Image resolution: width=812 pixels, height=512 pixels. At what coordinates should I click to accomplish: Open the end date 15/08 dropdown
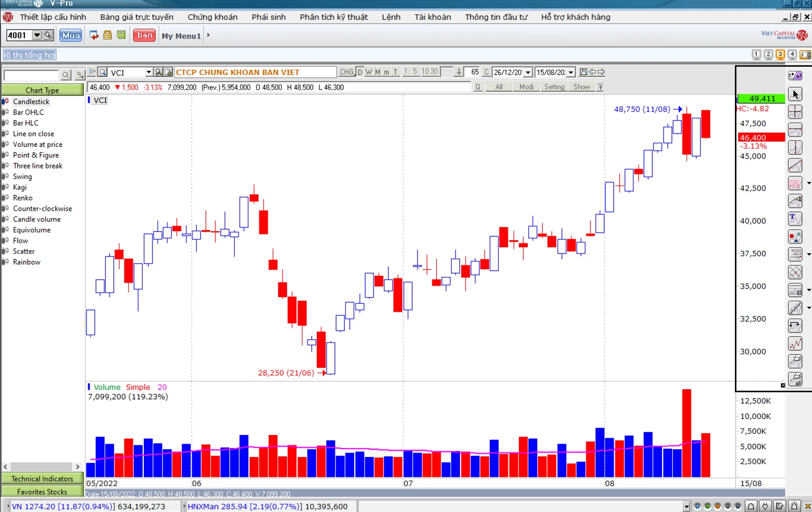[x=571, y=73]
